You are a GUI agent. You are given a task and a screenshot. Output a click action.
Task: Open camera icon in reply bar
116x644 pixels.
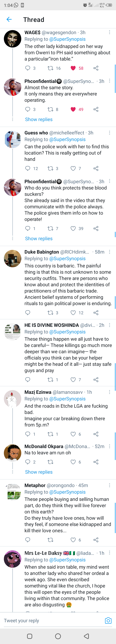coord(108,620)
